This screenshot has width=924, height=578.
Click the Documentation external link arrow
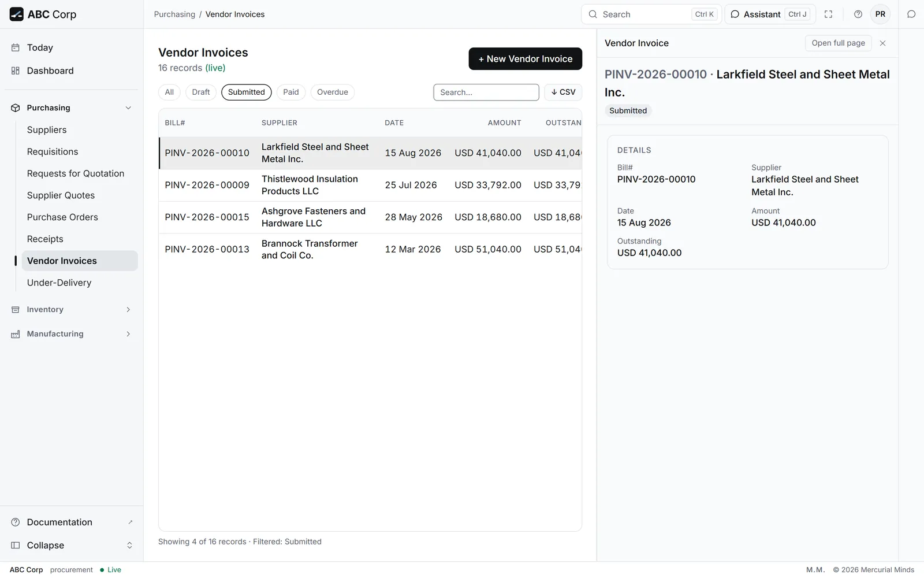(x=130, y=523)
